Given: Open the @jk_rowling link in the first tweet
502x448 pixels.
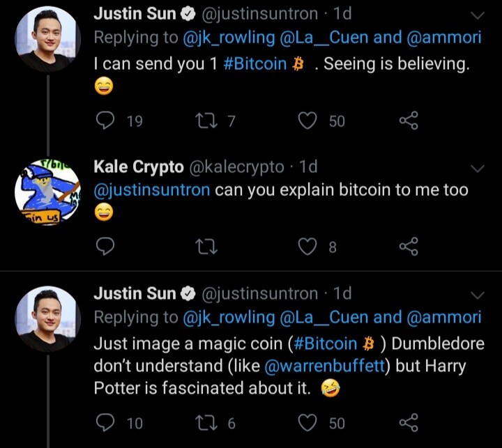Looking at the screenshot, I should [229, 38].
